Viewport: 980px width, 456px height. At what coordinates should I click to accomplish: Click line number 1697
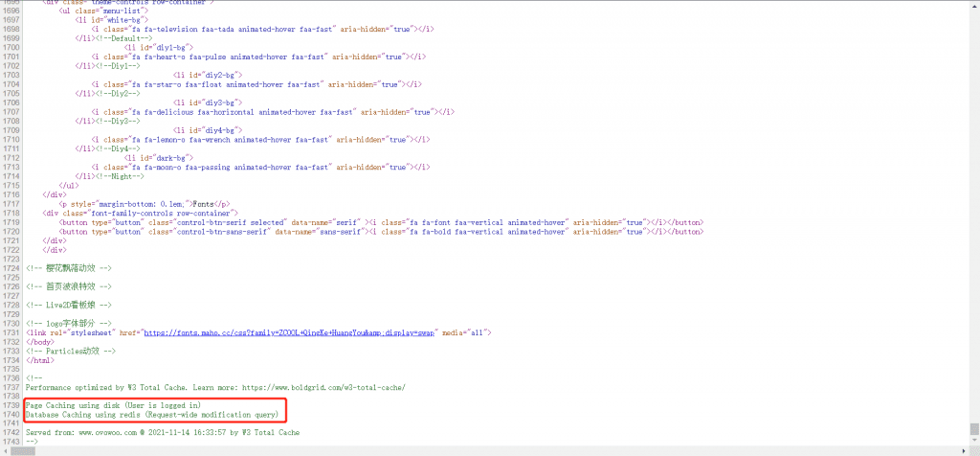[x=11, y=29]
